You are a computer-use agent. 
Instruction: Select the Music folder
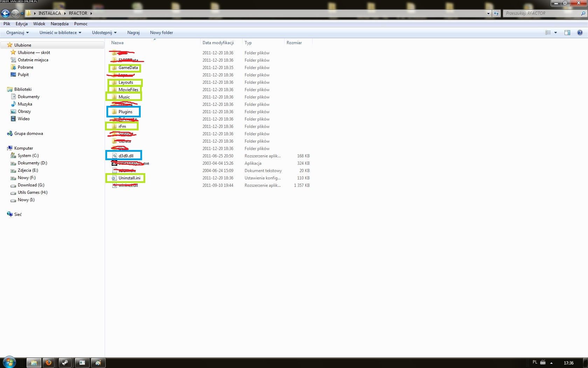124,97
